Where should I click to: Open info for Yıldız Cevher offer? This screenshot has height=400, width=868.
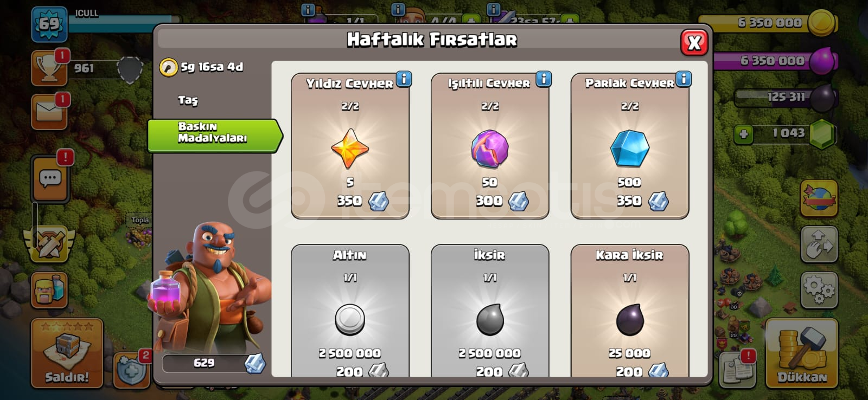[x=404, y=79]
